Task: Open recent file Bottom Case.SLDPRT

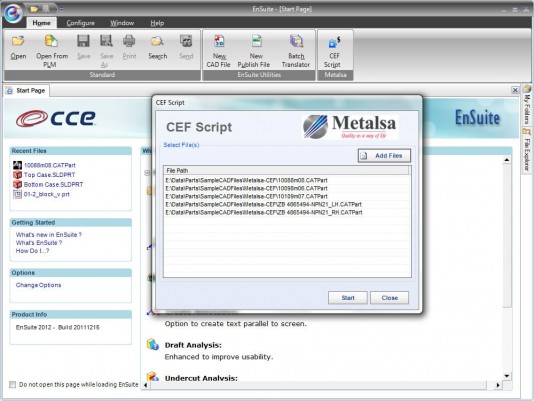Action: [x=53, y=184]
